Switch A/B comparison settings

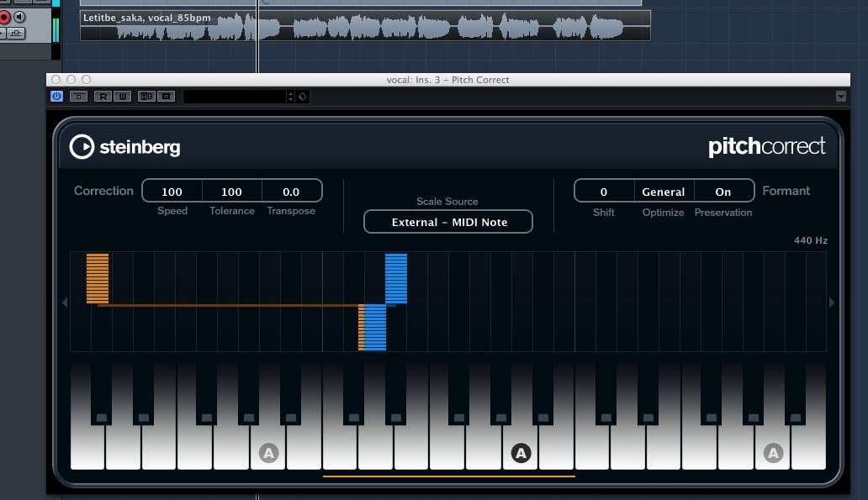pyautogui.click(x=146, y=97)
